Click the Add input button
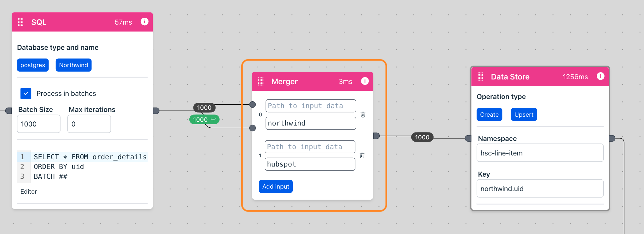 pyautogui.click(x=275, y=186)
